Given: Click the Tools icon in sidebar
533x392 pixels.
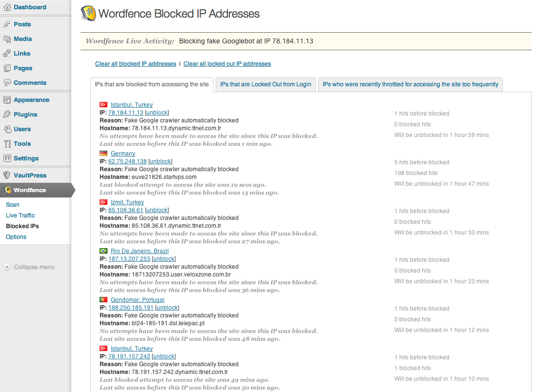Looking at the screenshot, I should point(7,144).
